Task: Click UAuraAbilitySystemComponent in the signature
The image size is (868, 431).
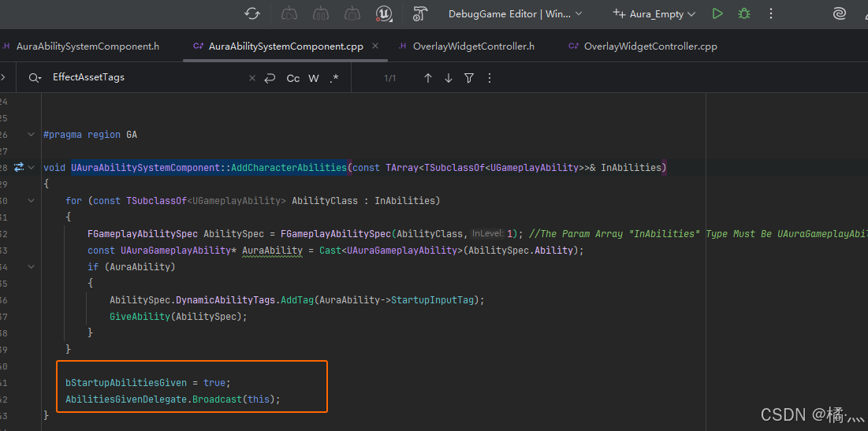Action: pyautogui.click(x=146, y=168)
